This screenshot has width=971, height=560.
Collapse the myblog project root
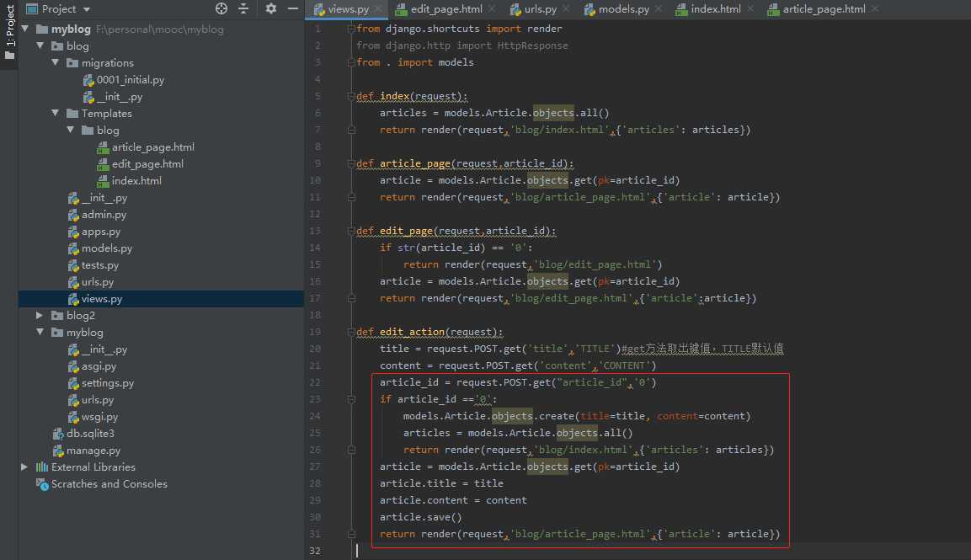(24, 29)
